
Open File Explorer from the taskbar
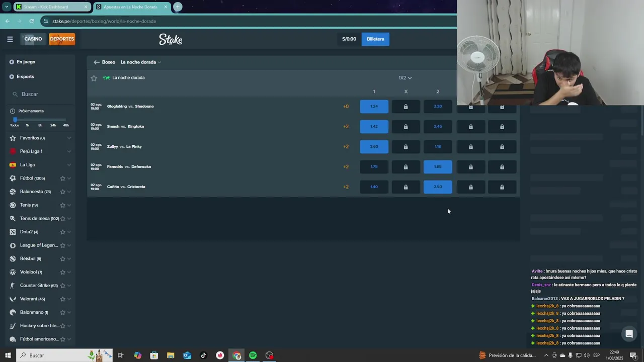pos(171,355)
